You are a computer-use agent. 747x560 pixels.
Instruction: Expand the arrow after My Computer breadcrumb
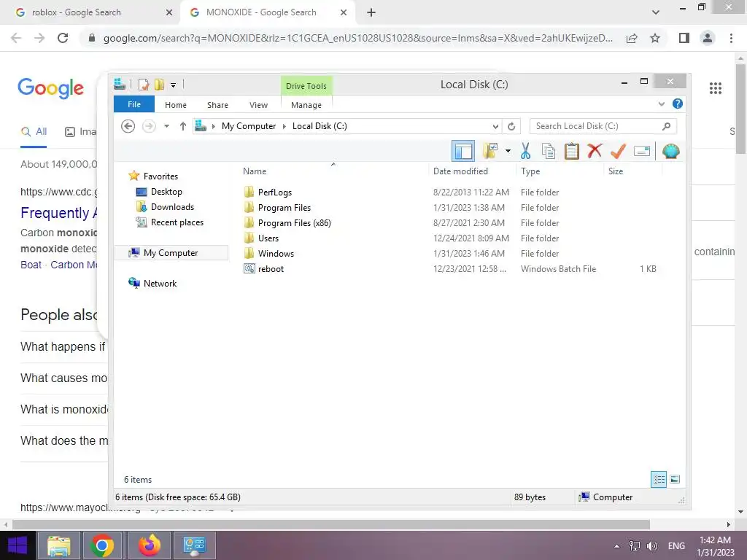(285, 126)
